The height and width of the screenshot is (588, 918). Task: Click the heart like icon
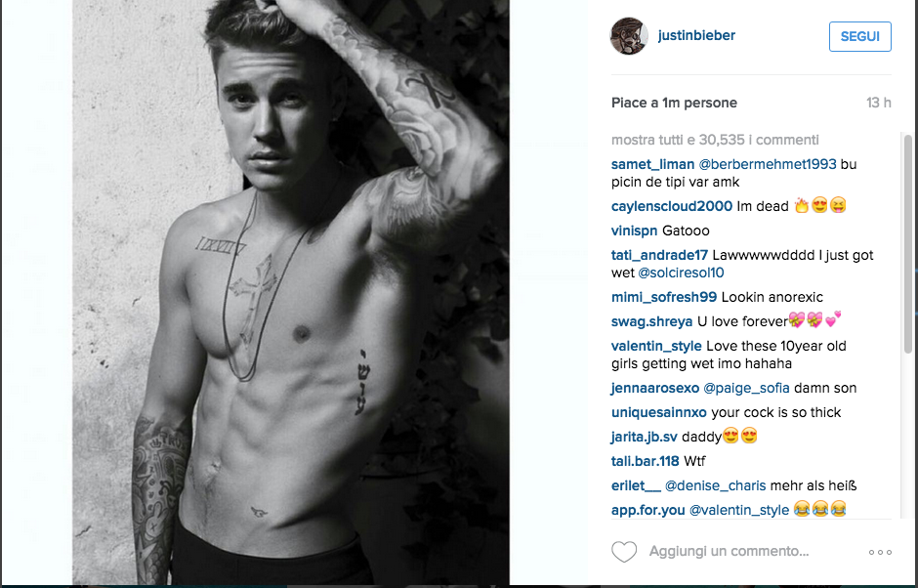point(624,552)
